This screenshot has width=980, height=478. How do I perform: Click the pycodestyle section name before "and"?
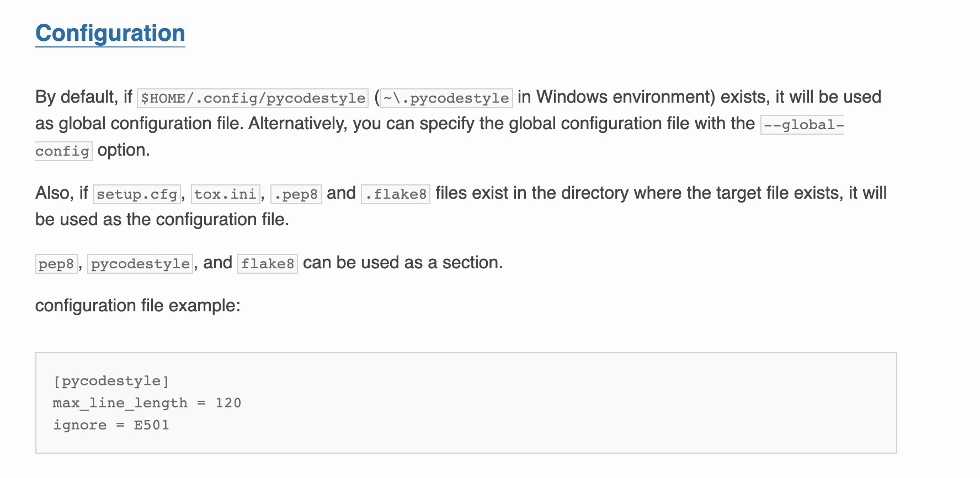140,264
